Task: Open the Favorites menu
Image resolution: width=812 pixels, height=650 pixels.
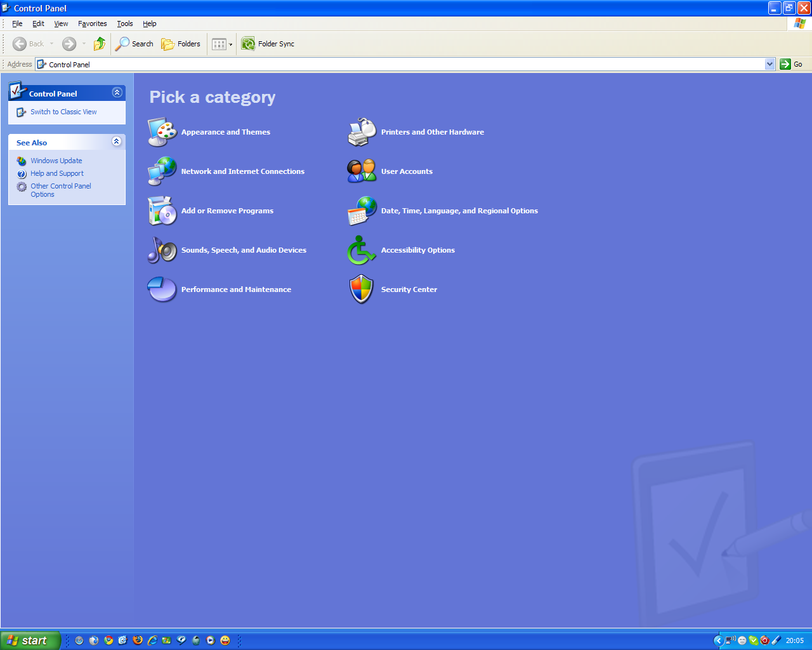Action: point(93,23)
